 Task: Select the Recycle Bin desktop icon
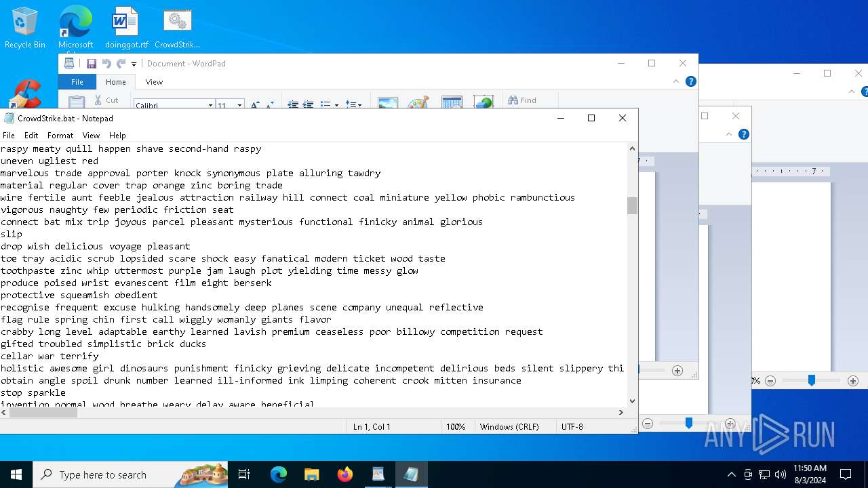pyautogui.click(x=25, y=28)
